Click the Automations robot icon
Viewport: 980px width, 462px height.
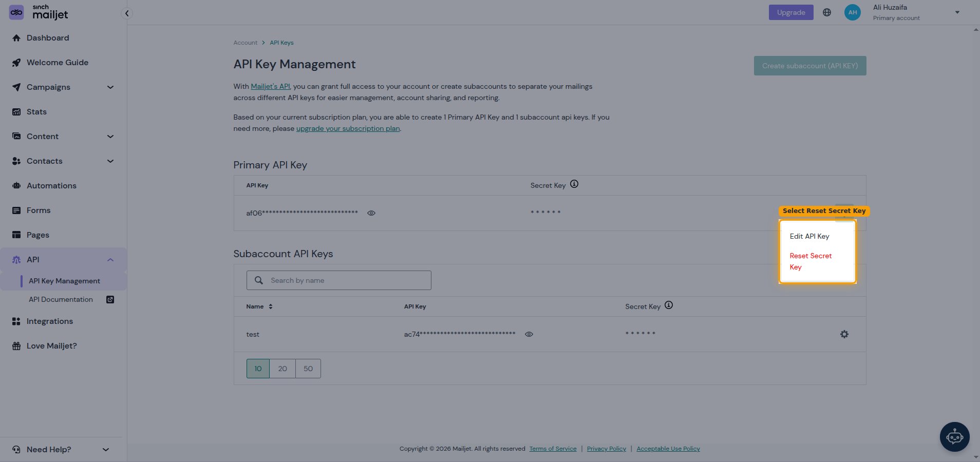(x=16, y=186)
